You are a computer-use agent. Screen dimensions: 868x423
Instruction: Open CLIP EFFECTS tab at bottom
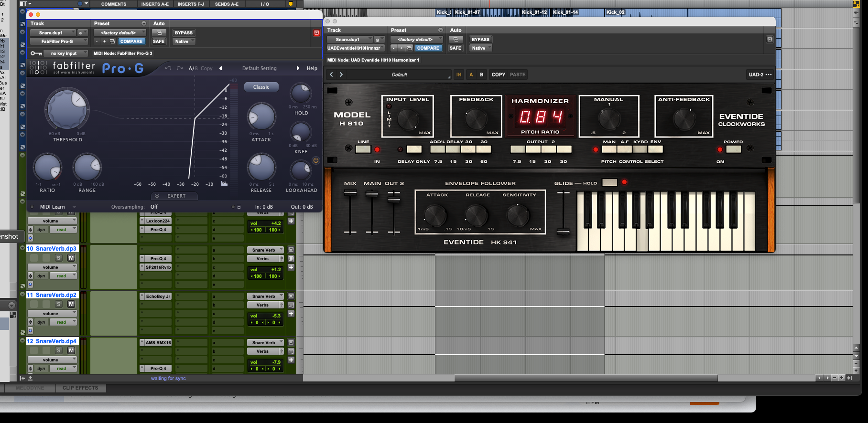80,388
